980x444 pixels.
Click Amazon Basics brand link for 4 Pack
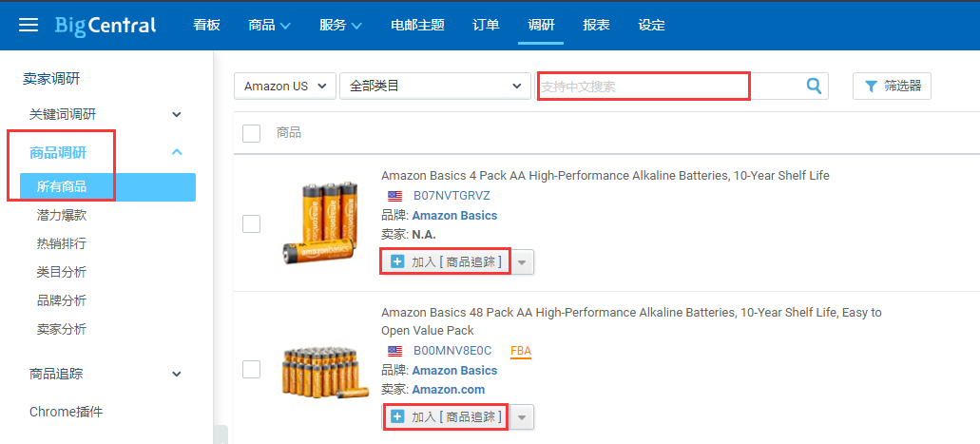tap(454, 215)
